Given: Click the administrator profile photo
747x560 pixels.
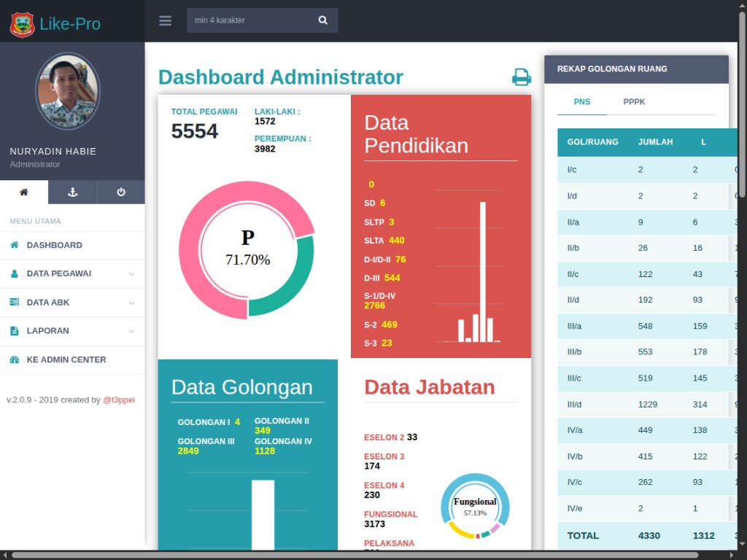Looking at the screenshot, I should coord(67,91).
